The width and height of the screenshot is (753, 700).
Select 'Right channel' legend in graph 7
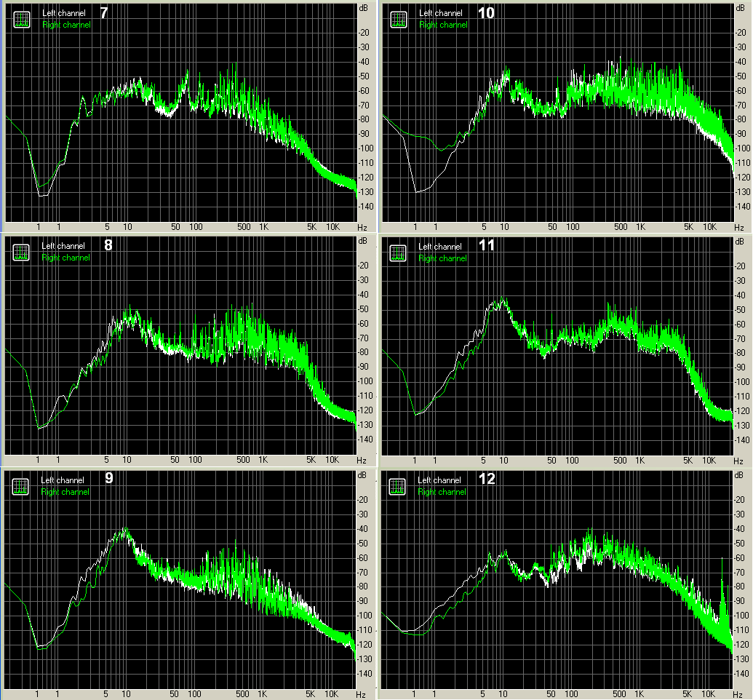click(x=66, y=25)
